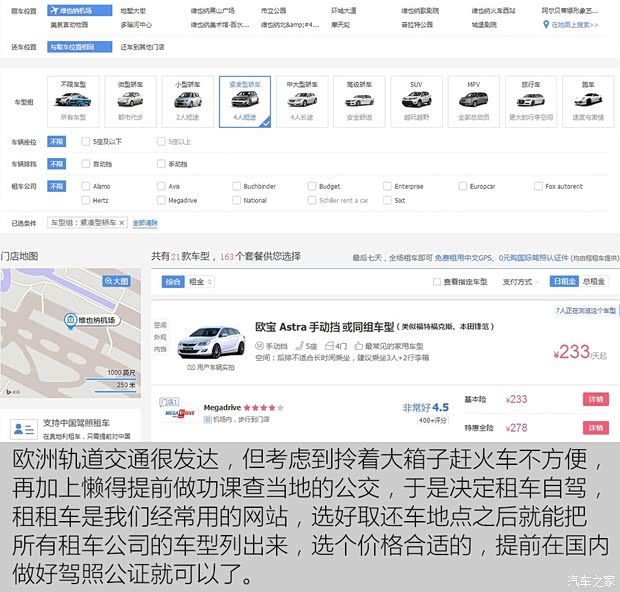The height and width of the screenshot is (592, 620).
Task: Enable the Europcar company checkbox
Action: click(x=463, y=186)
